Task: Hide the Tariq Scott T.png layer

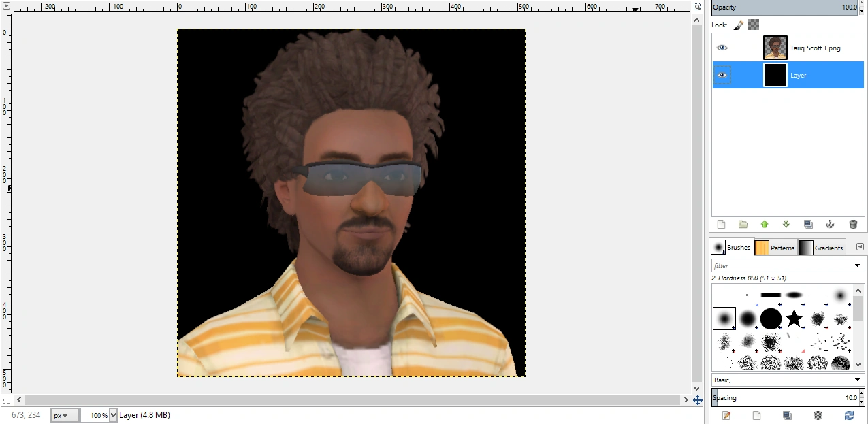Action: (722, 48)
